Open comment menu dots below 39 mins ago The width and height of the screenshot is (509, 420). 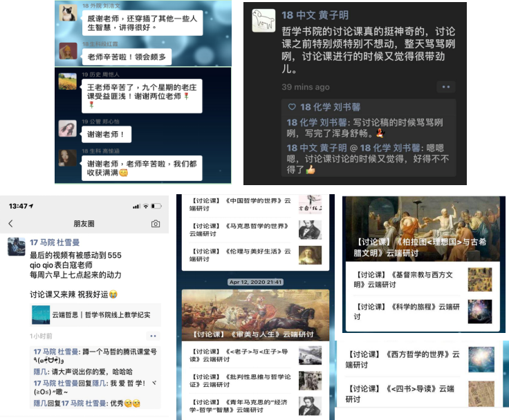445,87
